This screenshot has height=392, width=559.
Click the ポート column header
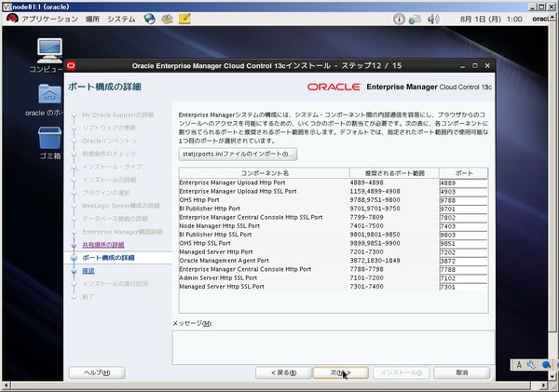(463, 173)
